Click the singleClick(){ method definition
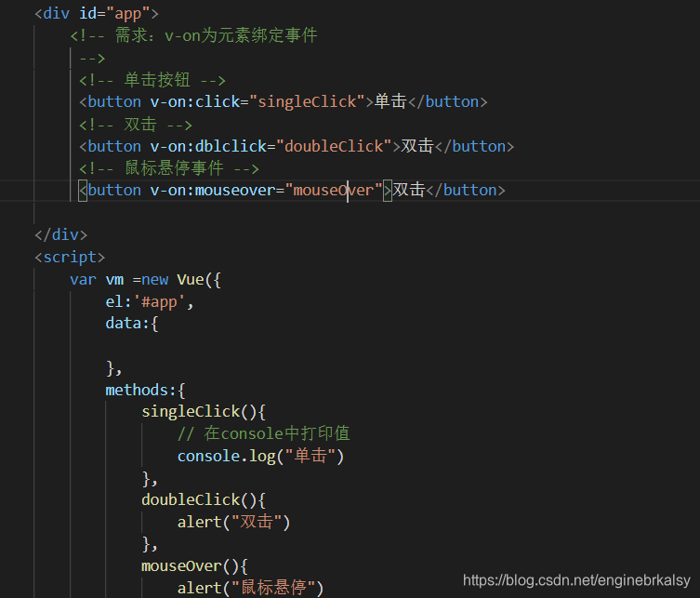The image size is (700, 598). point(204,412)
